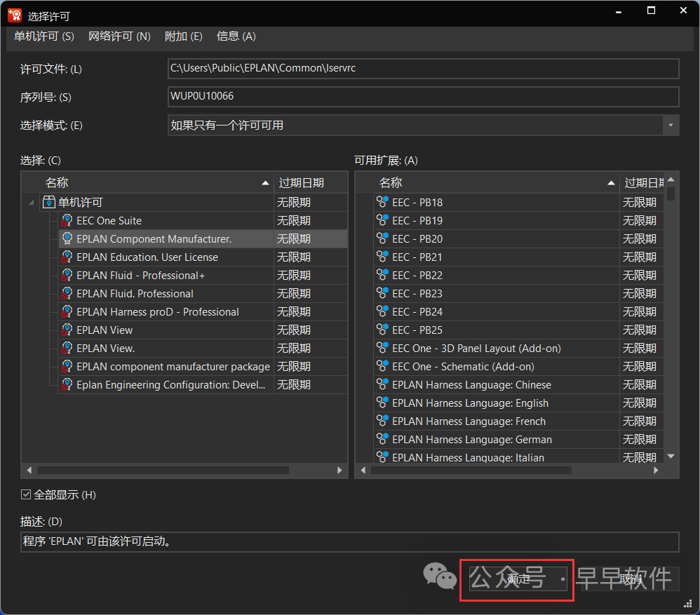700x615 pixels.
Task: Click the EEC One Suite license icon
Action: pyautogui.click(x=67, y=221)
